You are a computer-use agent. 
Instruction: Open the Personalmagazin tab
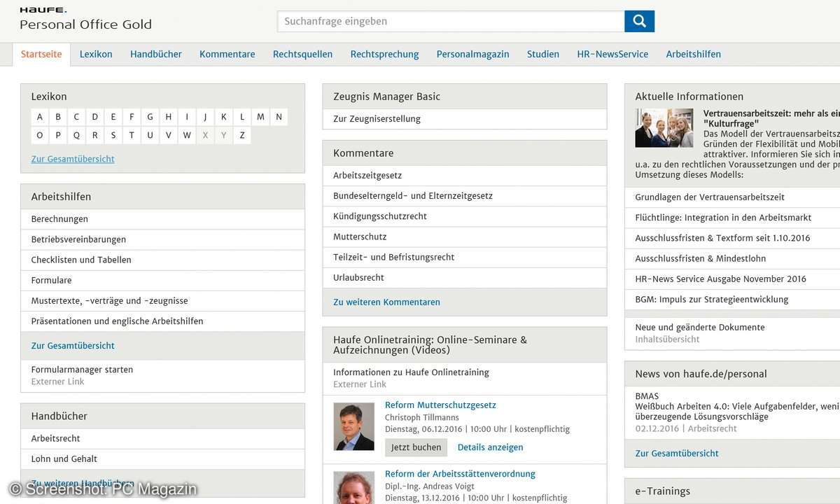473,54
